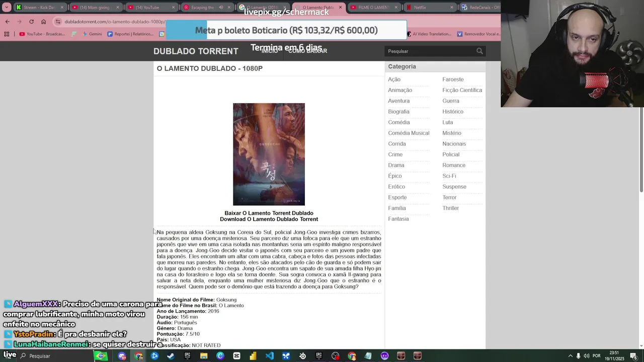Open the volume control in system tray
This screenshot has width=644, height=362.
pos(586,356)
